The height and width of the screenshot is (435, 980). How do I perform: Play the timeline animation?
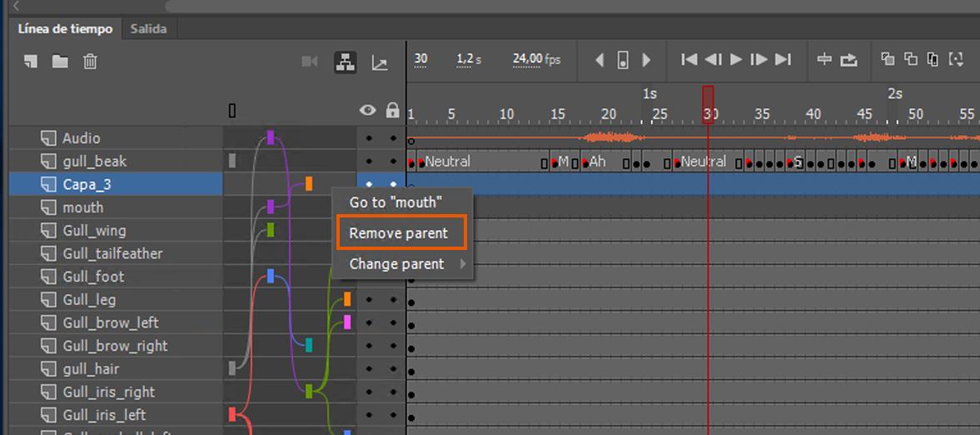[736, 59]
